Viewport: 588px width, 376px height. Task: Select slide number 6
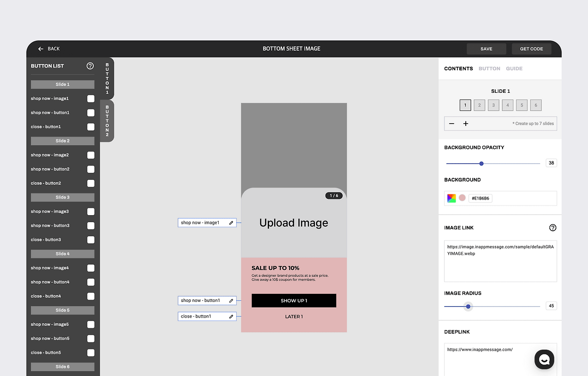(536, 105)
